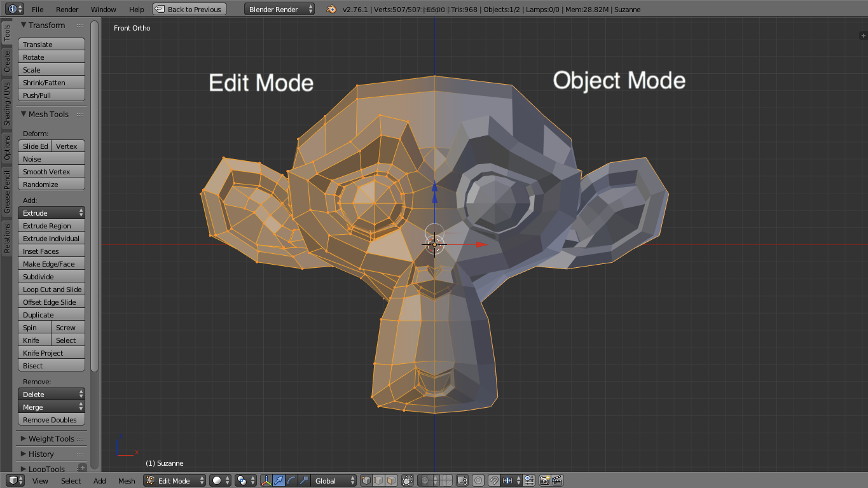Switch to the Relations tab
The height and width of the screenshot is (488, 868).
tap(7, 238)
